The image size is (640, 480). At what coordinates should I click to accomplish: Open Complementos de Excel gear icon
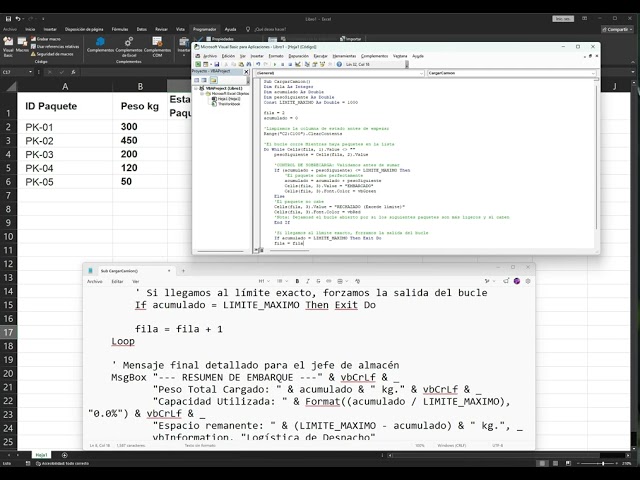(129, 47)
